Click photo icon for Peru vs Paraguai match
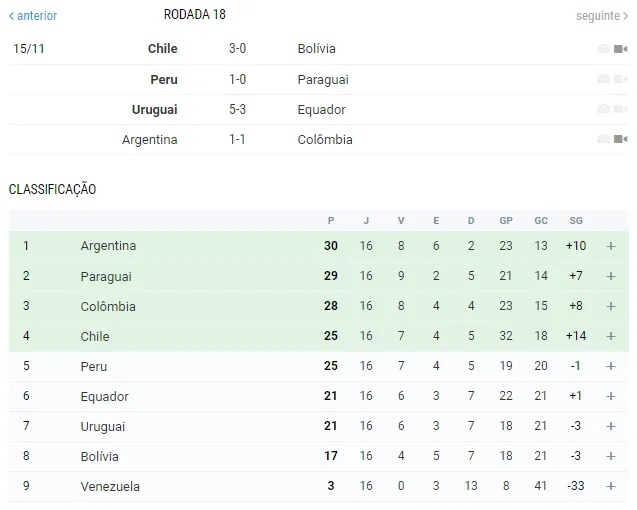The width and height of the screenshot is (637, 510). (x=604, y=79)
